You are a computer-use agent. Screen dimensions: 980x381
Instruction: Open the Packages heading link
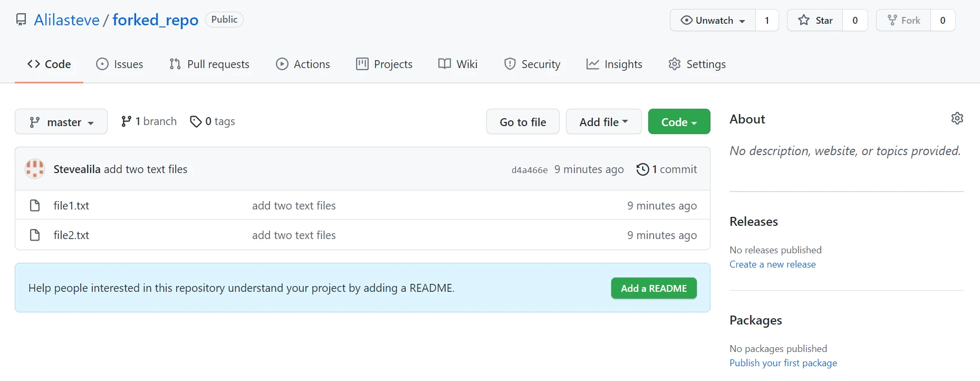point(756,320)
